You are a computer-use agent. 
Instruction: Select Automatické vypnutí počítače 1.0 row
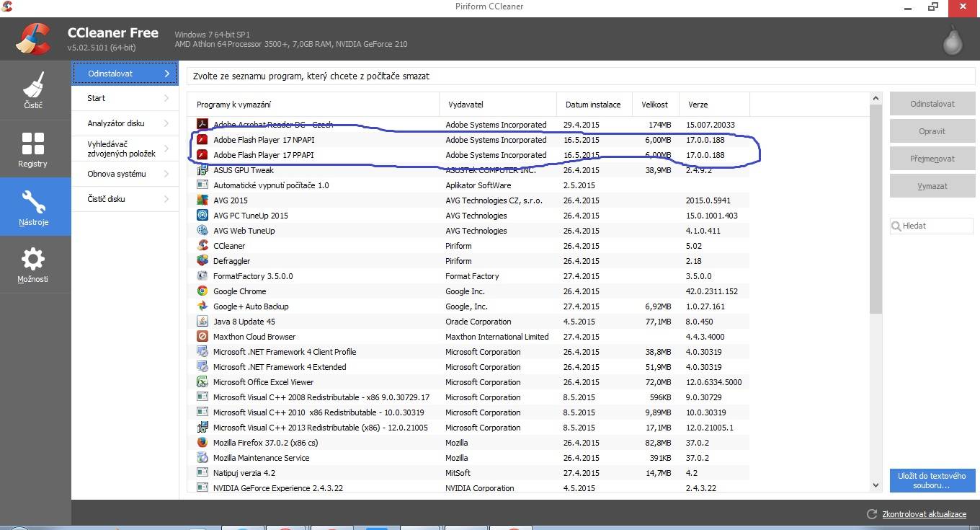[x=468, y=185]
